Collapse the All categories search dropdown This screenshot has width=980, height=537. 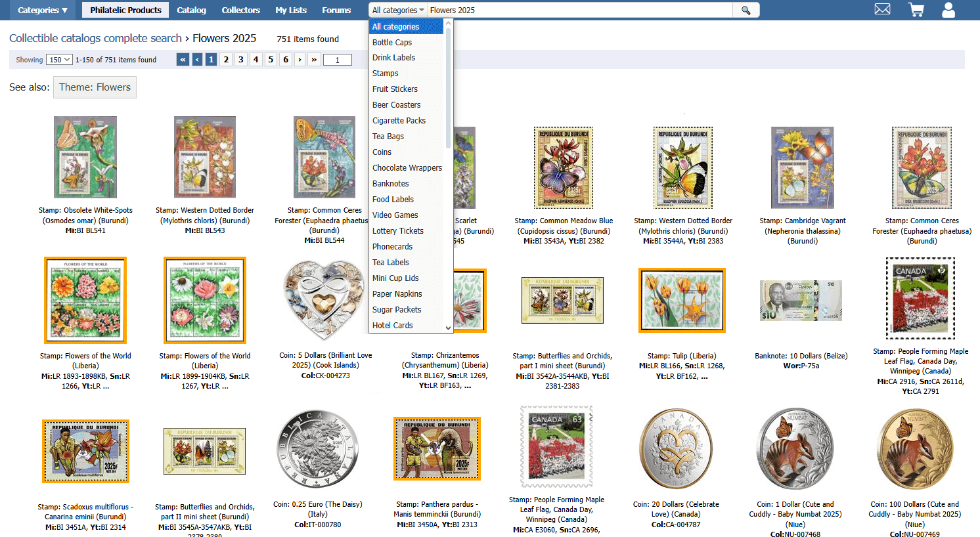(x=398, y=10)
